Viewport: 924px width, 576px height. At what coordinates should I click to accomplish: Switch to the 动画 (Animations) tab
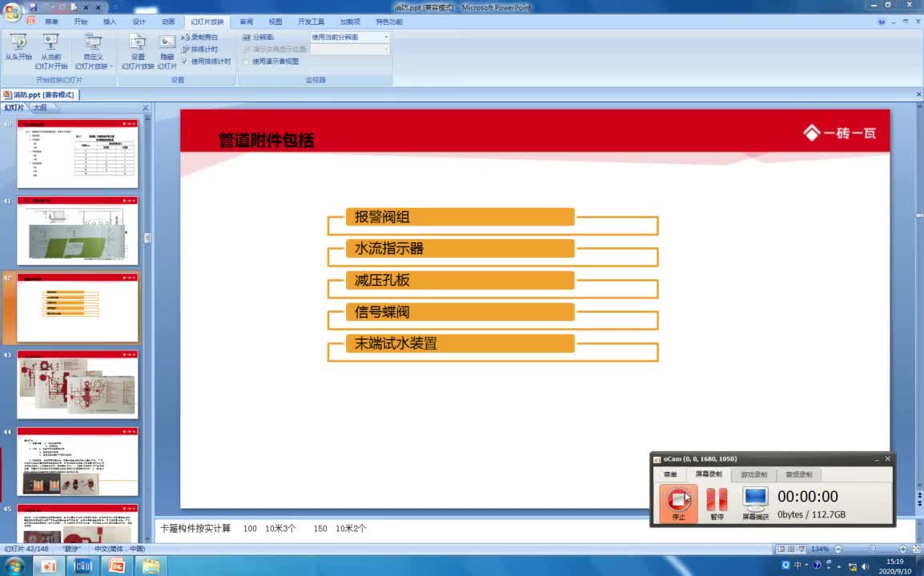(x=168, y=22)
